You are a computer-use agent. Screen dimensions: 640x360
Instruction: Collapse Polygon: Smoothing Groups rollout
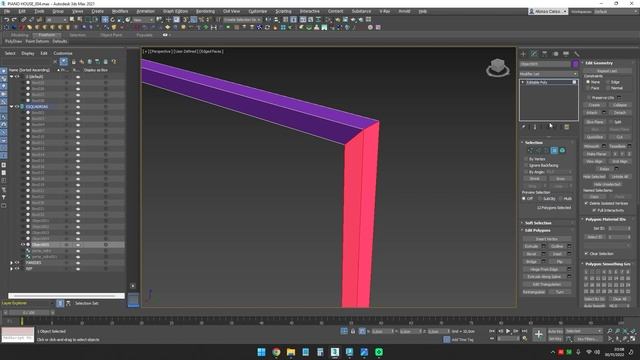608,264
